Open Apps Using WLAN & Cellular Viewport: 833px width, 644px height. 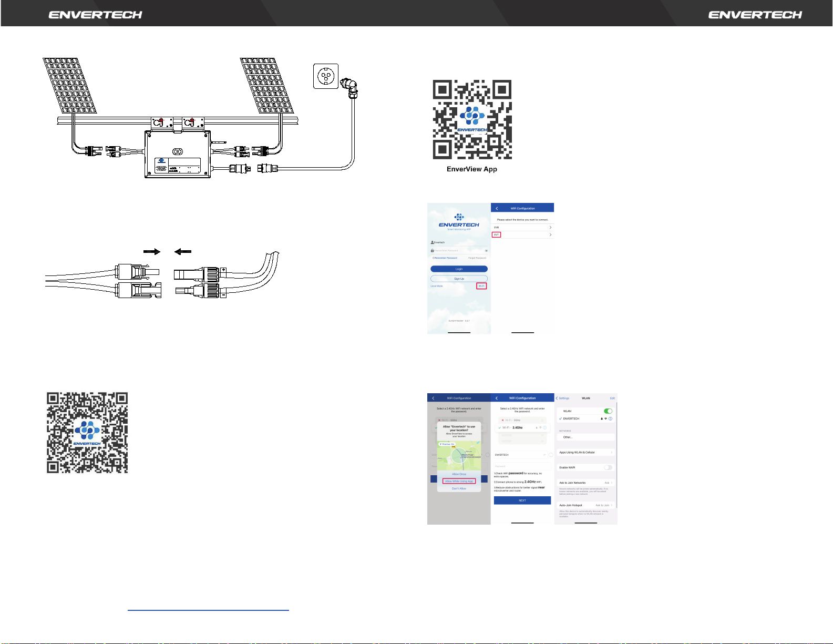pos(585,452)
